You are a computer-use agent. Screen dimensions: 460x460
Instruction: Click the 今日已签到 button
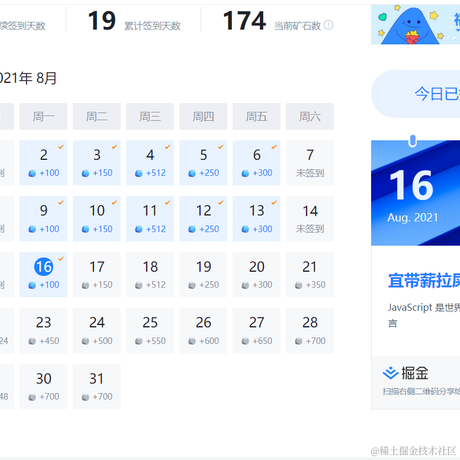click(x=415, y=94)
